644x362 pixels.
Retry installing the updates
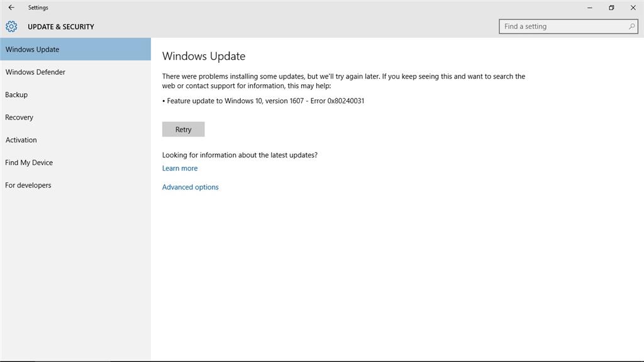(183, 129)
